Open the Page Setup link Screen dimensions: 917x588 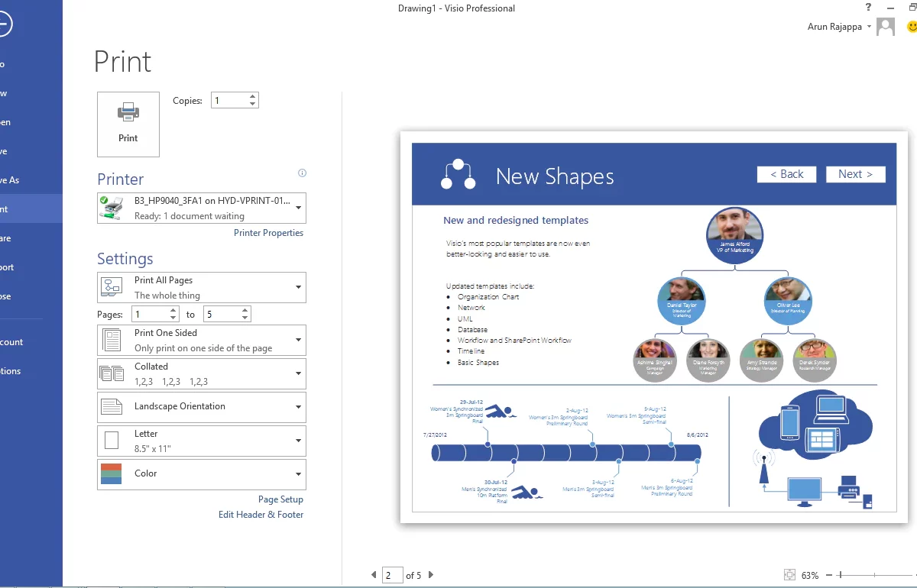pyautogui.click(x=280, y=499)
